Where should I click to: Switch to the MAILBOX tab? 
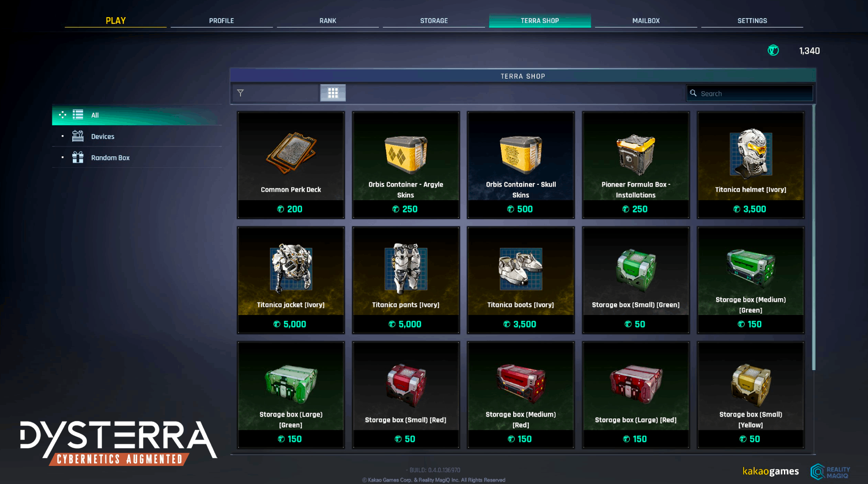click(x=646, y=21)
